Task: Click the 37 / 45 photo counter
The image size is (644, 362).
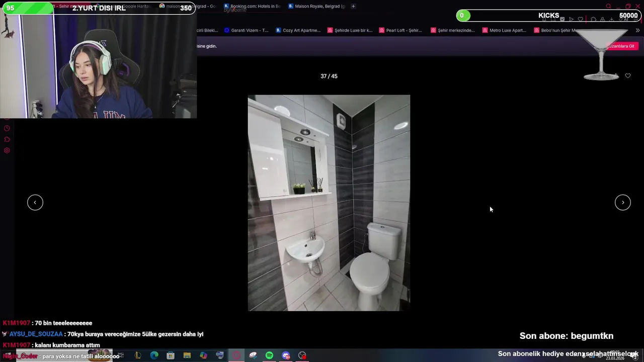Action: (329, 76)
